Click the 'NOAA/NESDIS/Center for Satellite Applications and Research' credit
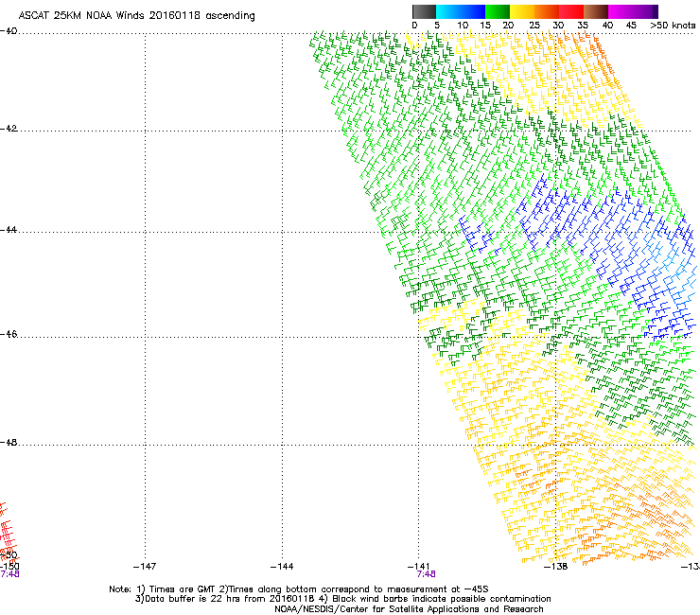The height and width of the screenshot is (615, 700). 409,609
